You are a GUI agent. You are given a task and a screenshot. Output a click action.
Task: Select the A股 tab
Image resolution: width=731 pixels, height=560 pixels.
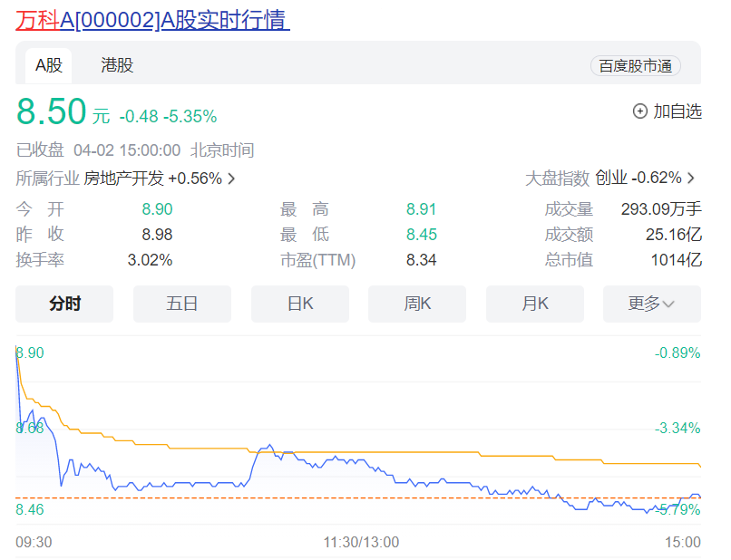(x=48, y=65)
